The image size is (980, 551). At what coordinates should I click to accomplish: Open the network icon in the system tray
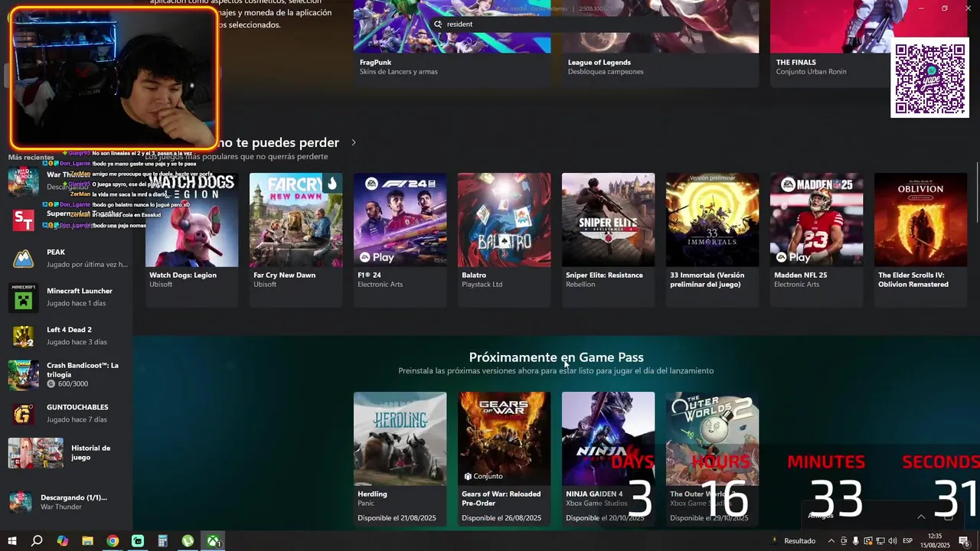coord(880,541)
